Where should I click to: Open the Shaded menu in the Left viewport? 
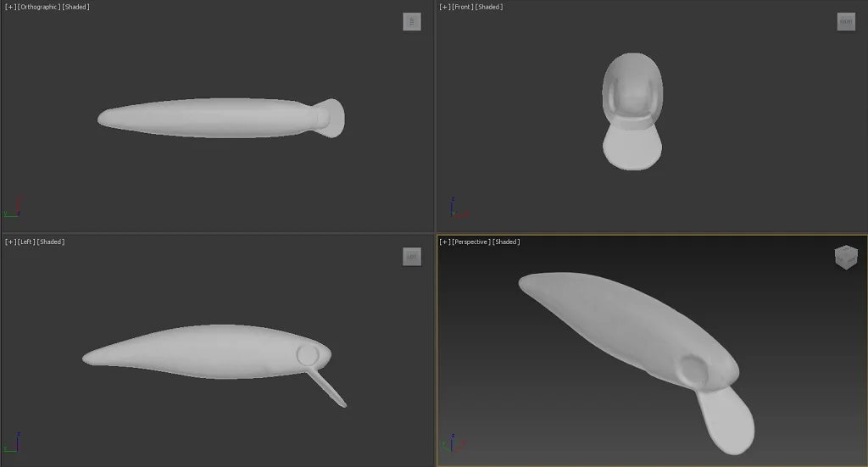[x=52, y=242]
